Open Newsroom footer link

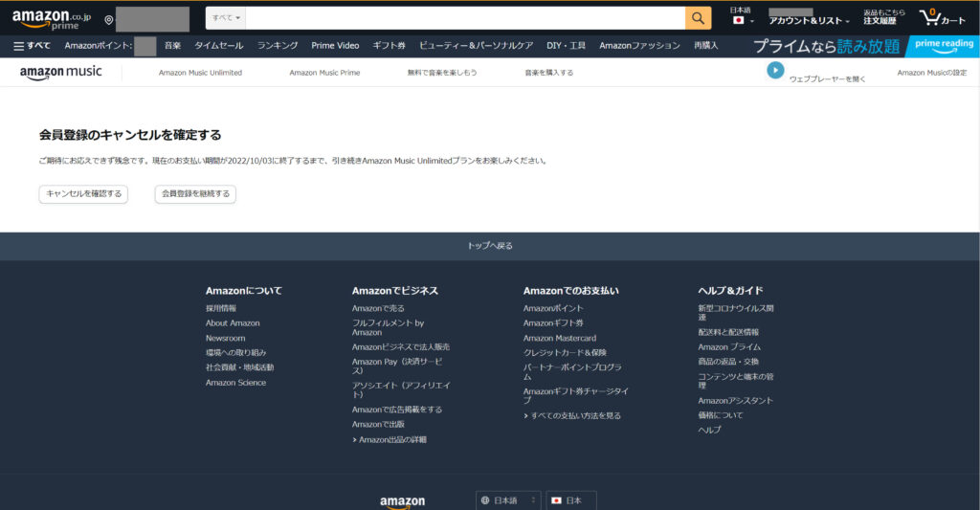(x=225, y=338)
